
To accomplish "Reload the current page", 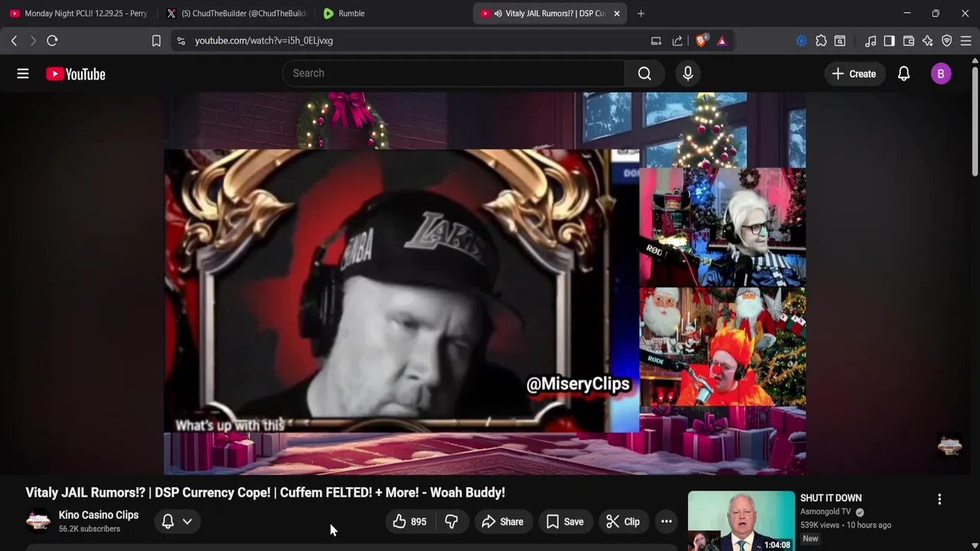I will tap(52, 41).
